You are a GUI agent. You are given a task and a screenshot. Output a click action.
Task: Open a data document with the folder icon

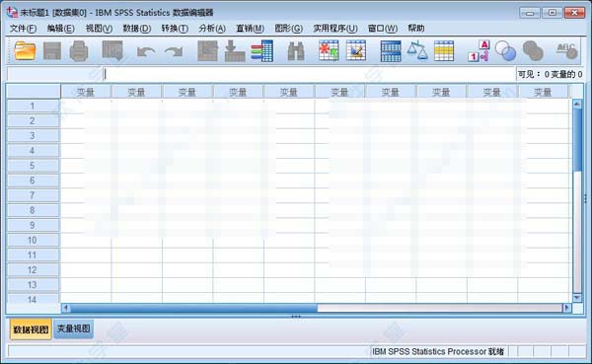(25, 51)
